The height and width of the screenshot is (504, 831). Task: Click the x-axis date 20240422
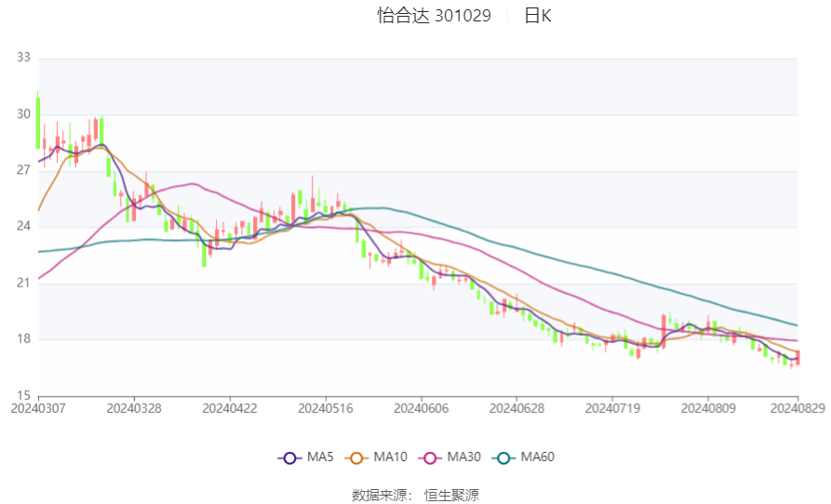[x=230, y=409]
